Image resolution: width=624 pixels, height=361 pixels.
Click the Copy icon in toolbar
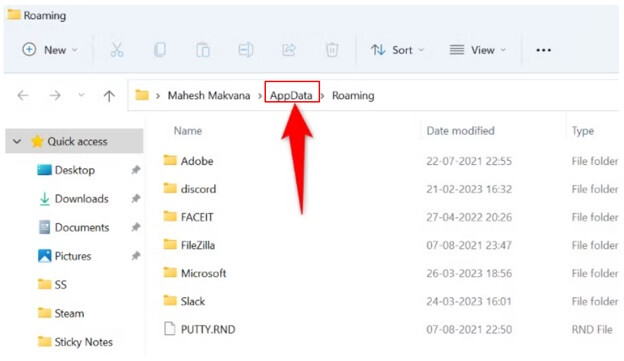[160, 50]
